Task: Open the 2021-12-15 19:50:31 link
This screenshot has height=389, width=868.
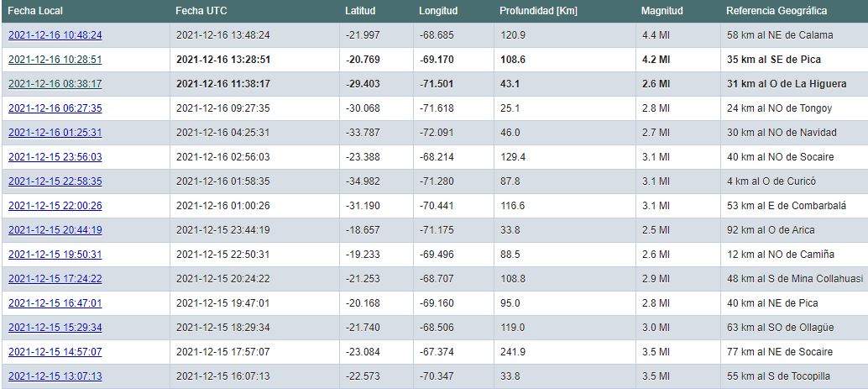Action: pos(55,255)
